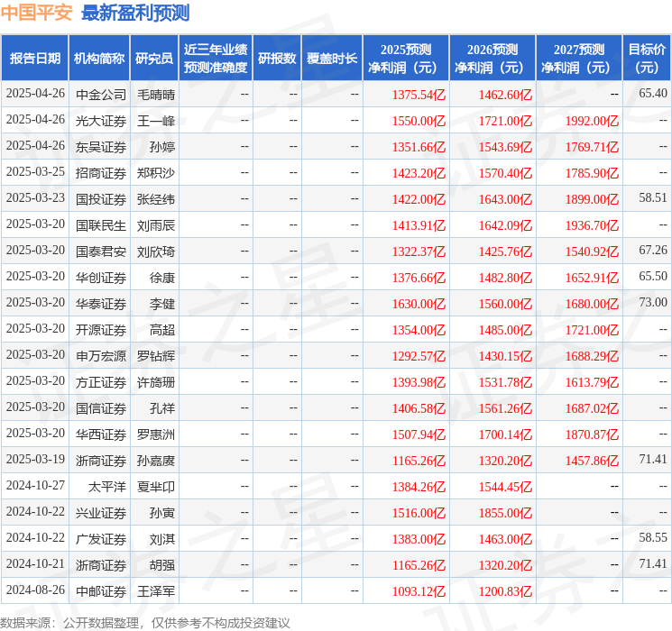Click report date 2025-03-23
Screen dimensions: 672x631
tap(35, 198)
